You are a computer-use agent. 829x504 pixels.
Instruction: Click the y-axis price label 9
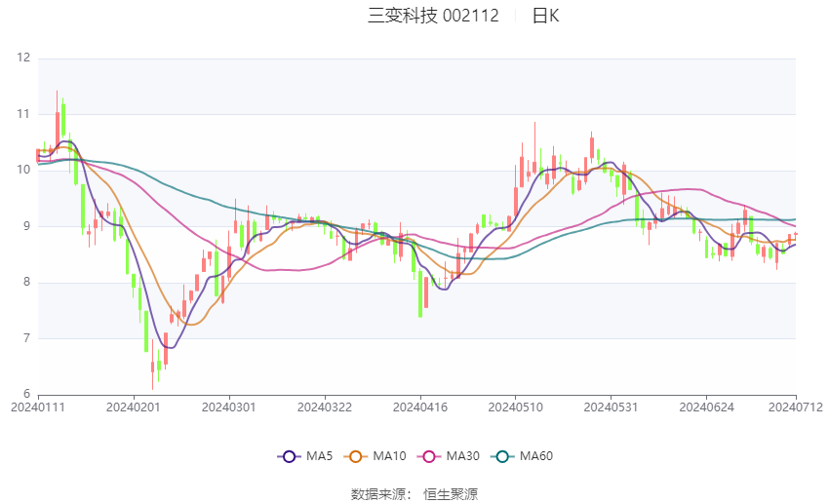26,226
